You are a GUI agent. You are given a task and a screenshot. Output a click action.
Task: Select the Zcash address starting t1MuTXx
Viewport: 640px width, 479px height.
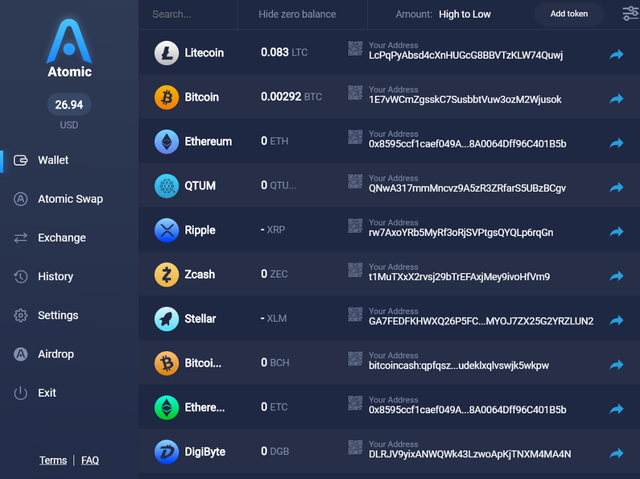[x=459, y=277]
